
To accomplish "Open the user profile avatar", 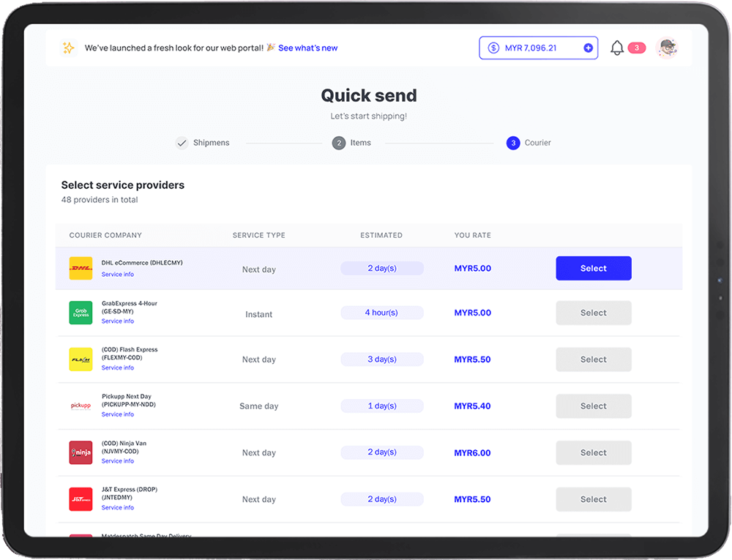I will (x=667, y=48).
